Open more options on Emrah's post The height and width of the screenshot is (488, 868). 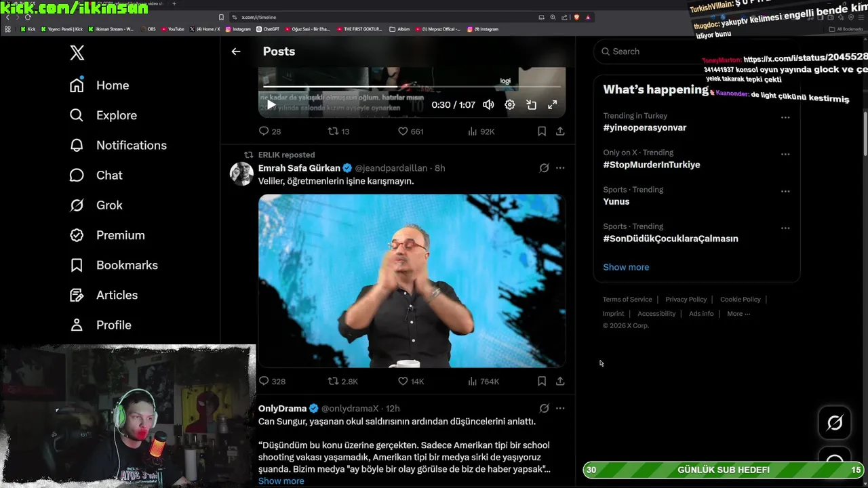coord(560,168)
